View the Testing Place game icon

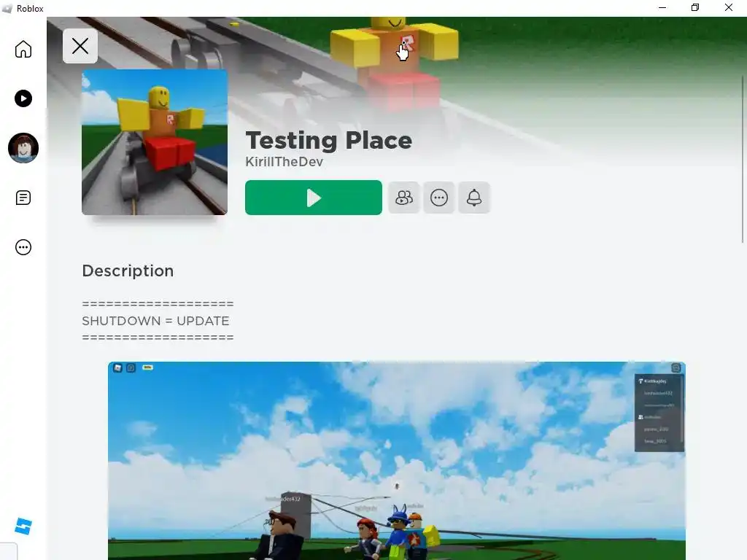point(155,142)
